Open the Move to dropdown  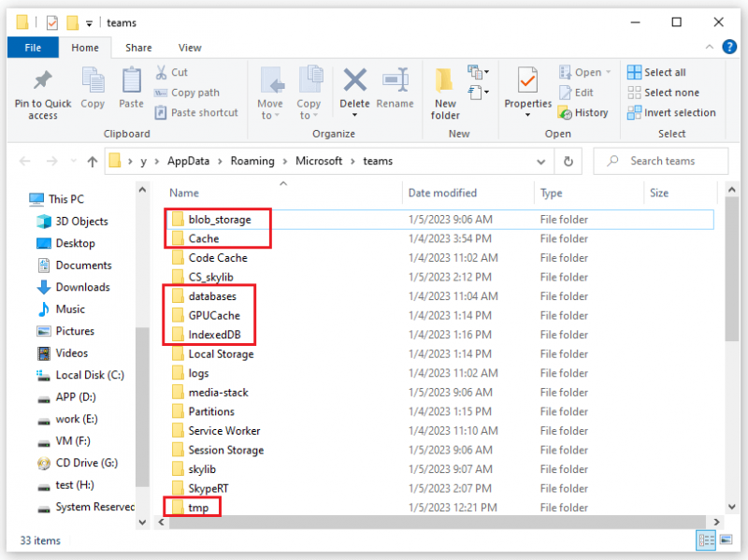[270, 93]
